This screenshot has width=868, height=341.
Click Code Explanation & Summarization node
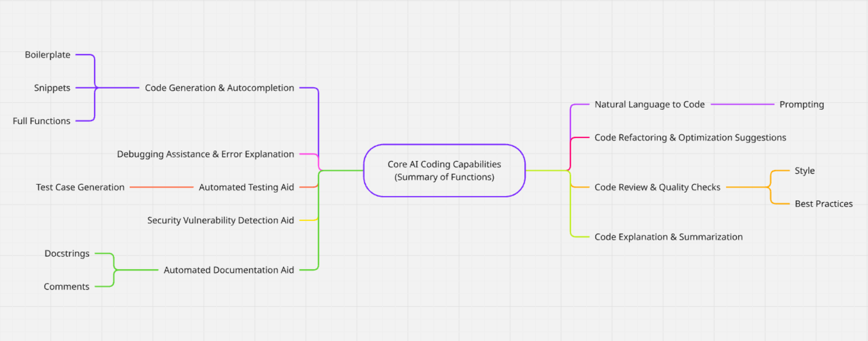(x=668, y=237)
